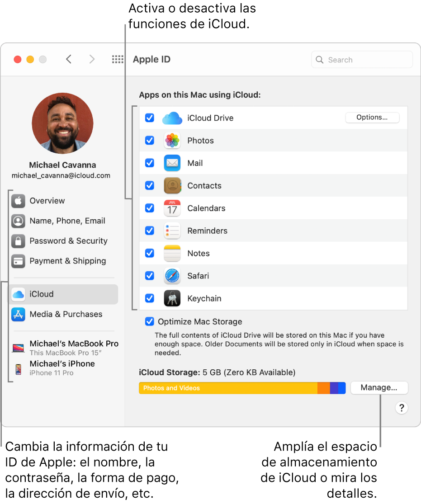
Task: Open Name, Phone, Email section
Action: 64,221
